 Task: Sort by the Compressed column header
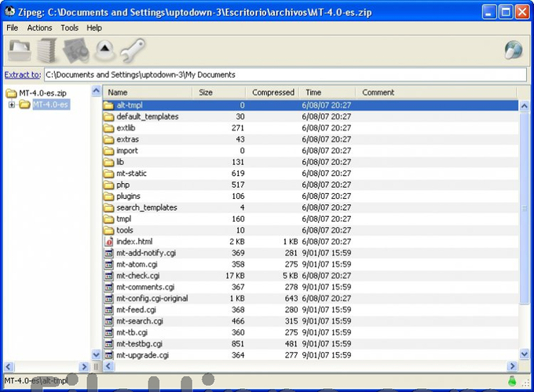pos(272,92)
